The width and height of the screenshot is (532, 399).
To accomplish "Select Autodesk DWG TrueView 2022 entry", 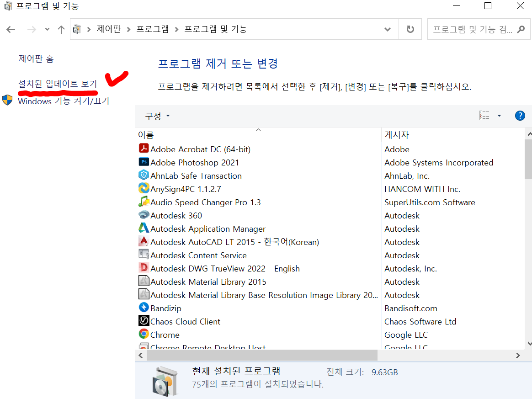I will (225, 268).
